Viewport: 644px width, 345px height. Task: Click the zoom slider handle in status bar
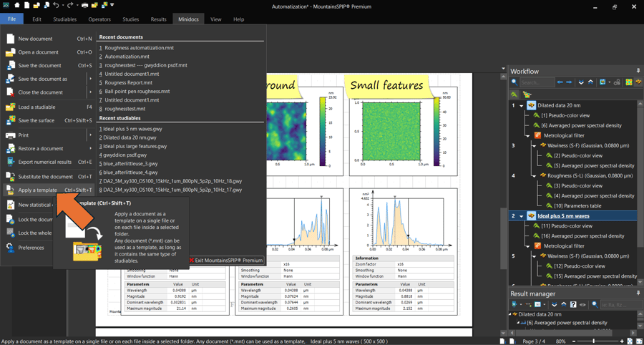593,341
